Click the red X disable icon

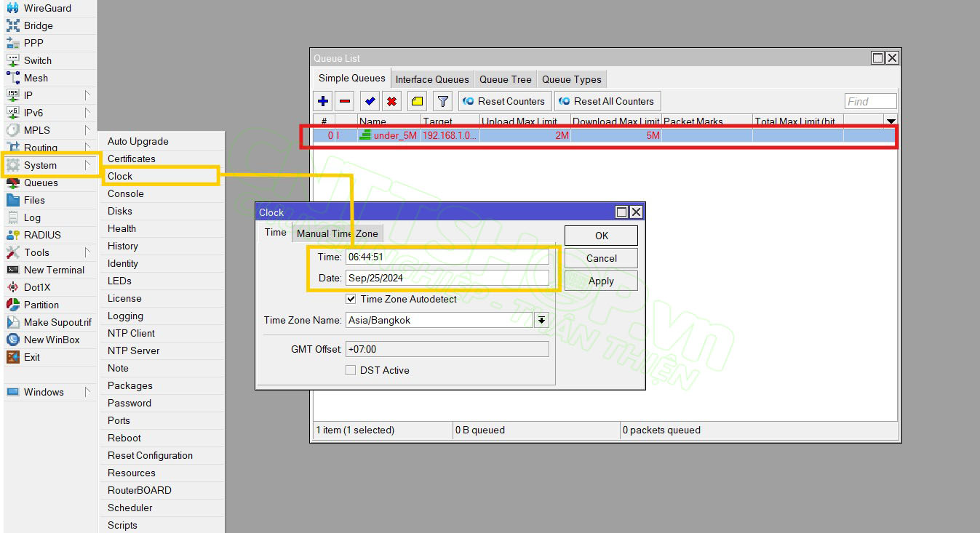click(x=391, y=101)
